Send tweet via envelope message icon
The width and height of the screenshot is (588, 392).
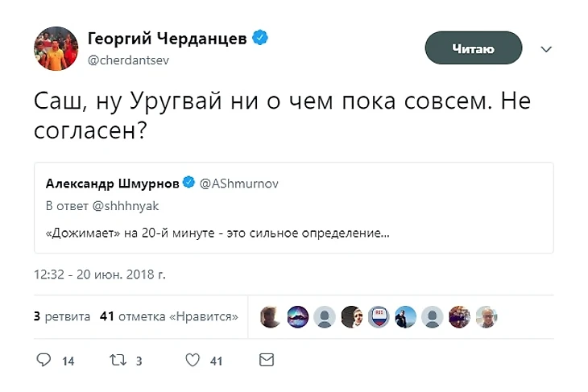pos(267,360)
